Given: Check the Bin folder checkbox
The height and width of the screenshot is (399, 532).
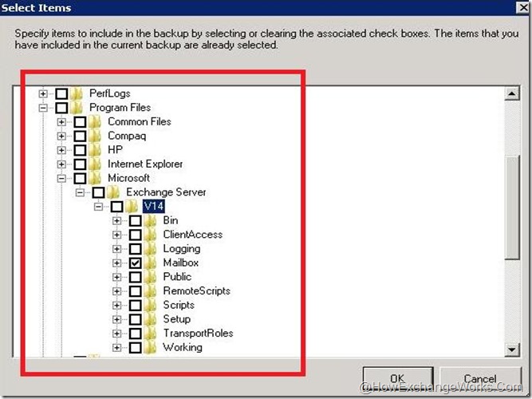Looking at the screenshot, I should pos(136,221).
